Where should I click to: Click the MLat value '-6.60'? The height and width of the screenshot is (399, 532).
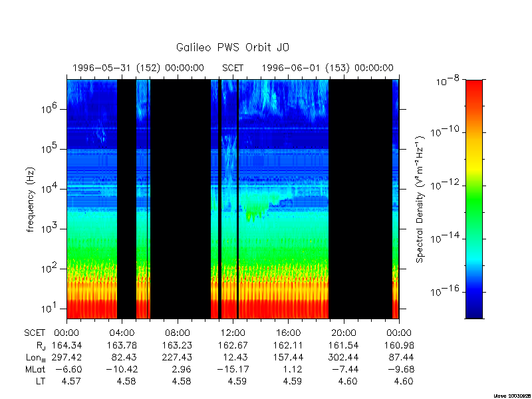point(68,369)
